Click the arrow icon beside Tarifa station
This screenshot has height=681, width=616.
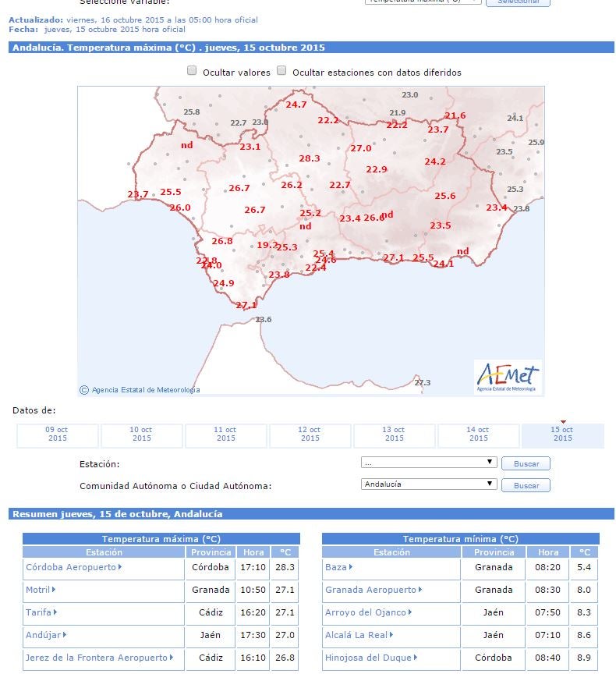(x=55, y=612)
